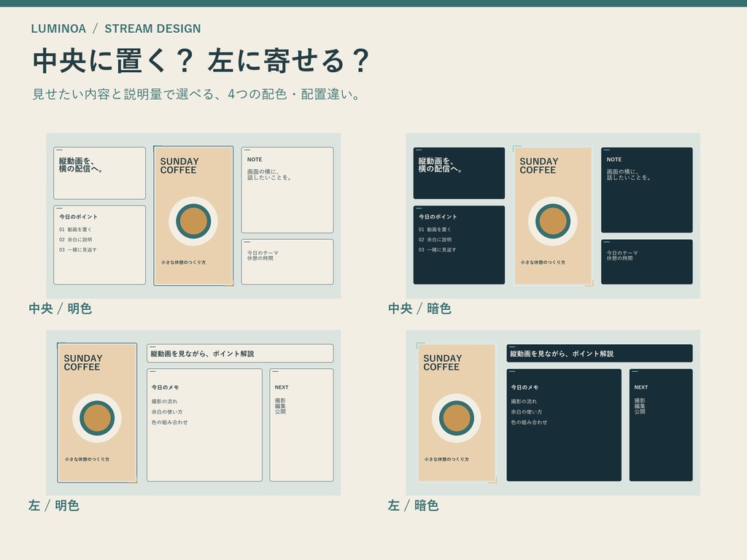Screen dimensions: 747x560
Task: Click SUNDAY COFFEE title in the 中央 / 暗色 layout
Action: point(538,166)
